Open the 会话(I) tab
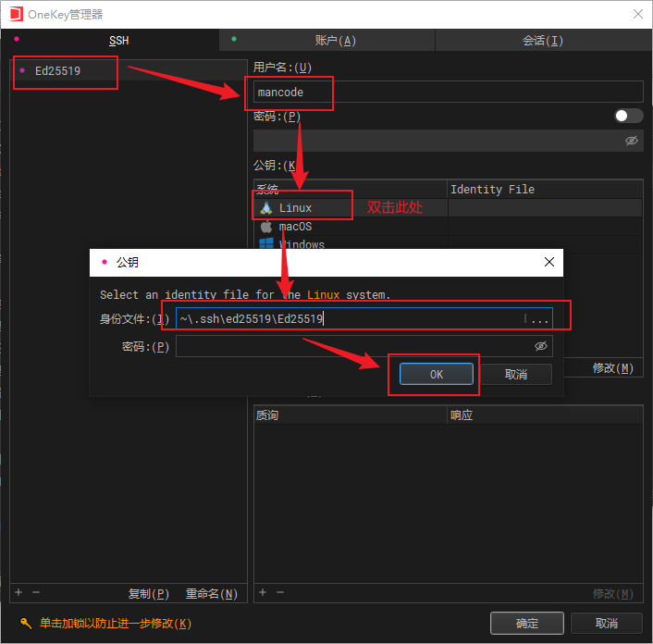 click(543, 41)
